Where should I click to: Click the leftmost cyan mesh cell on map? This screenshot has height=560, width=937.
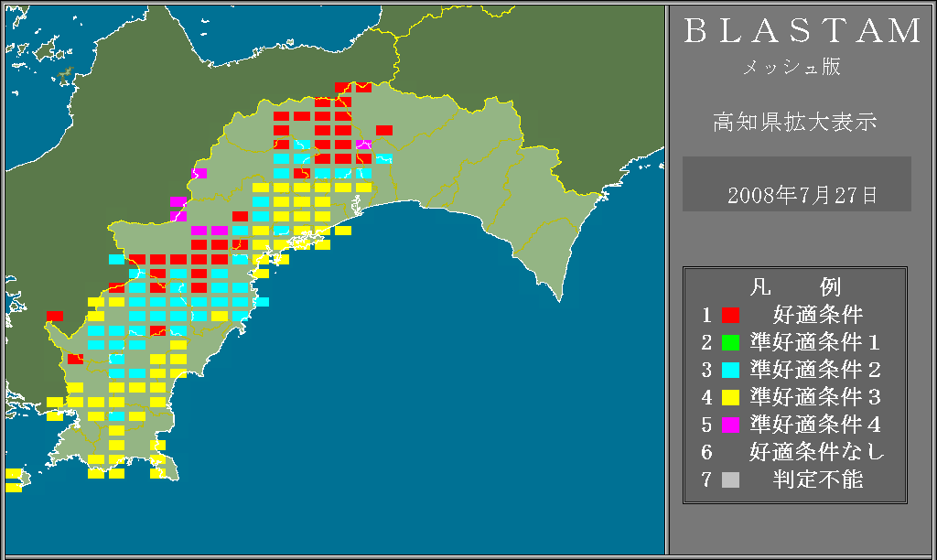click(116, 259)
